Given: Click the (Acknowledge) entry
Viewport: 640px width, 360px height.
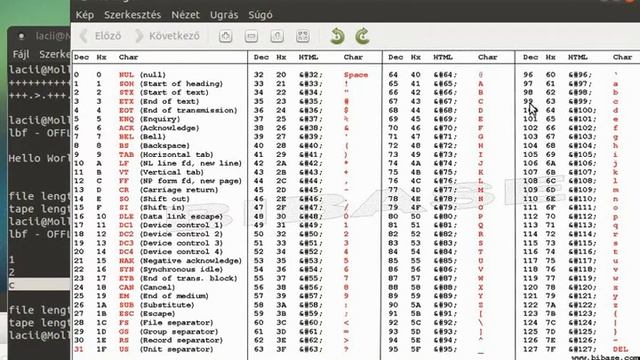Looking at the screenshot, I should (x=169, y=128).
